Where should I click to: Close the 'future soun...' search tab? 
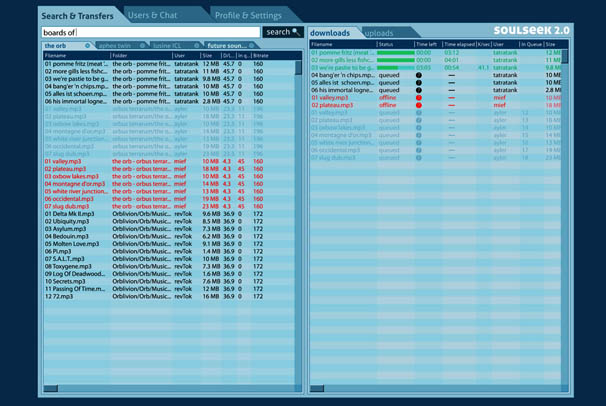pos(251,45)
